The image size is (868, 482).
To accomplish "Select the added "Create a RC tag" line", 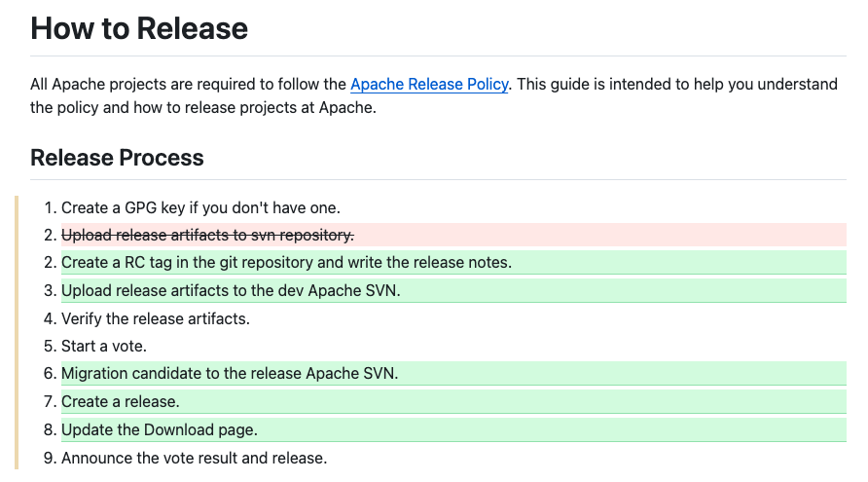I will tap(286, 262).
